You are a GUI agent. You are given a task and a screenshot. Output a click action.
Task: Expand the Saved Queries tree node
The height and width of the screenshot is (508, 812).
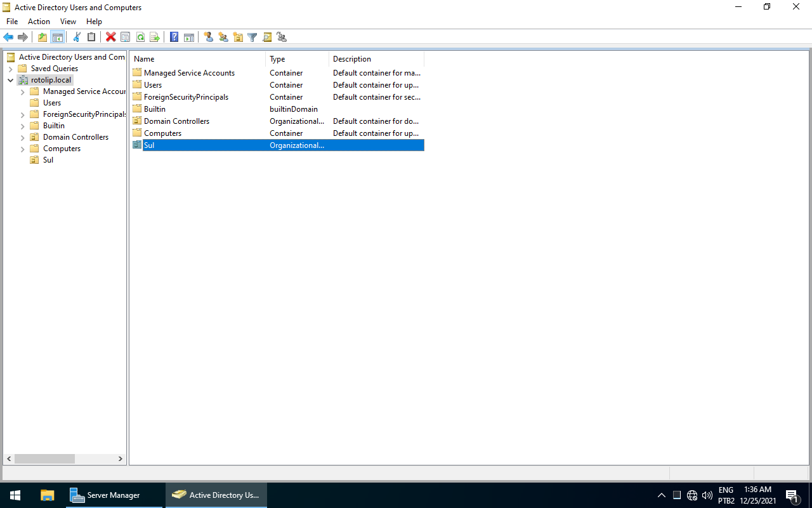[10, 69]
